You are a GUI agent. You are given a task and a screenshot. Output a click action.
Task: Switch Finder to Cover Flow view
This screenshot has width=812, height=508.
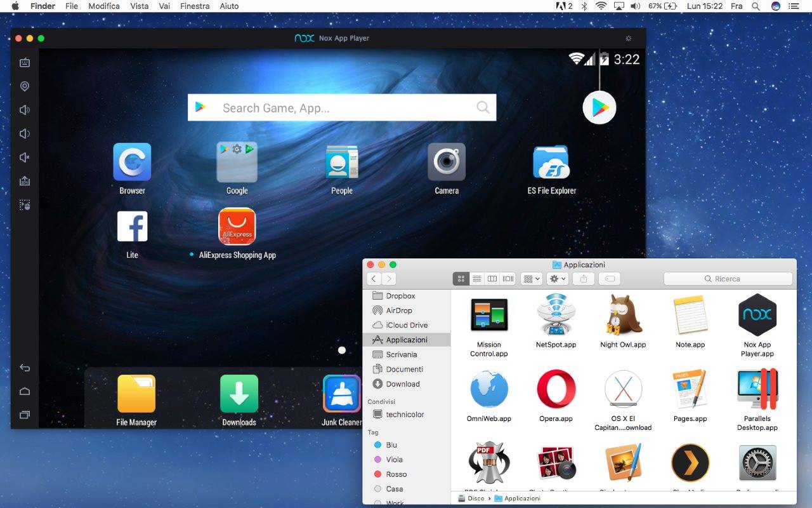508,279
